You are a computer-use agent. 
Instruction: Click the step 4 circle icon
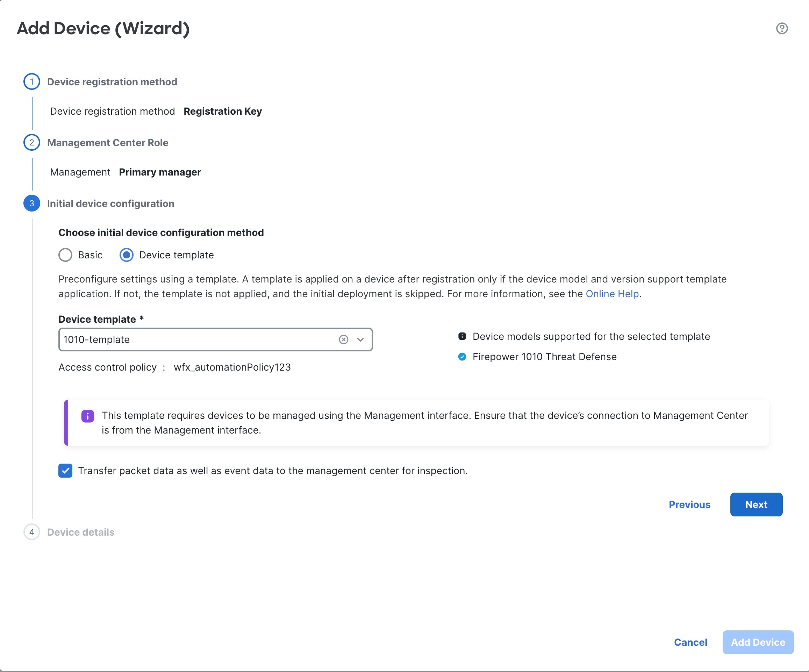point(31,532)
